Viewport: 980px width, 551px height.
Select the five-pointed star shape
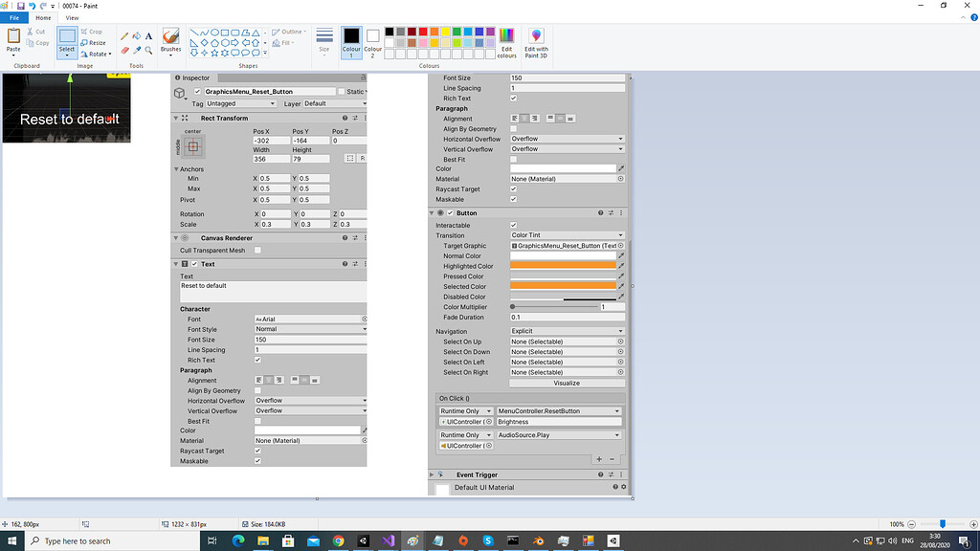click(x=213, y=53)
